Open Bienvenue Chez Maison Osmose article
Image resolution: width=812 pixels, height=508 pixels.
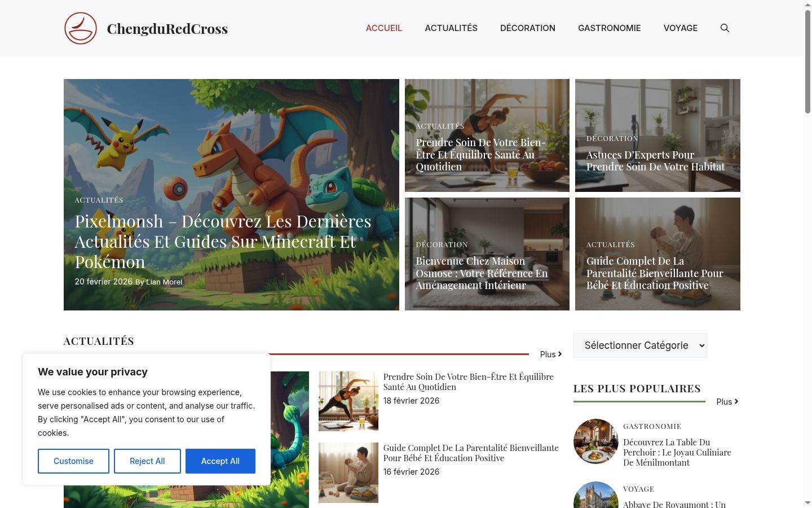click(x=482, y=273)
